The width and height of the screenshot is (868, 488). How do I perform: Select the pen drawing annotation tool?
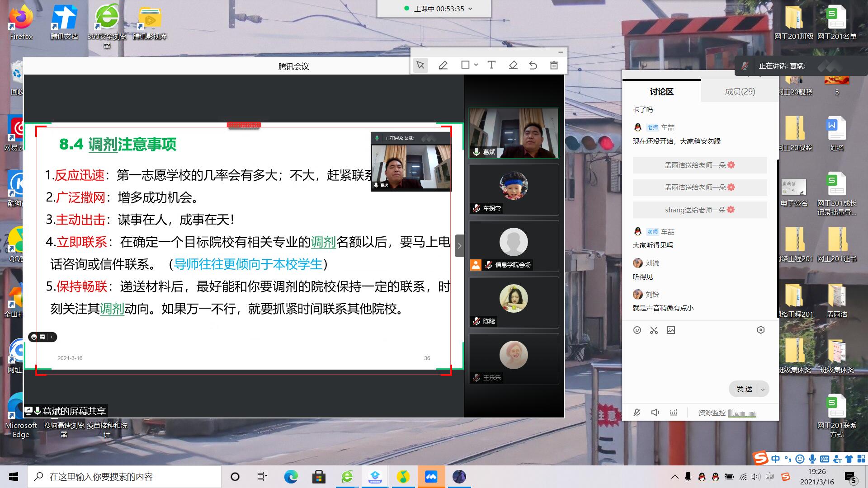[443, 65]
